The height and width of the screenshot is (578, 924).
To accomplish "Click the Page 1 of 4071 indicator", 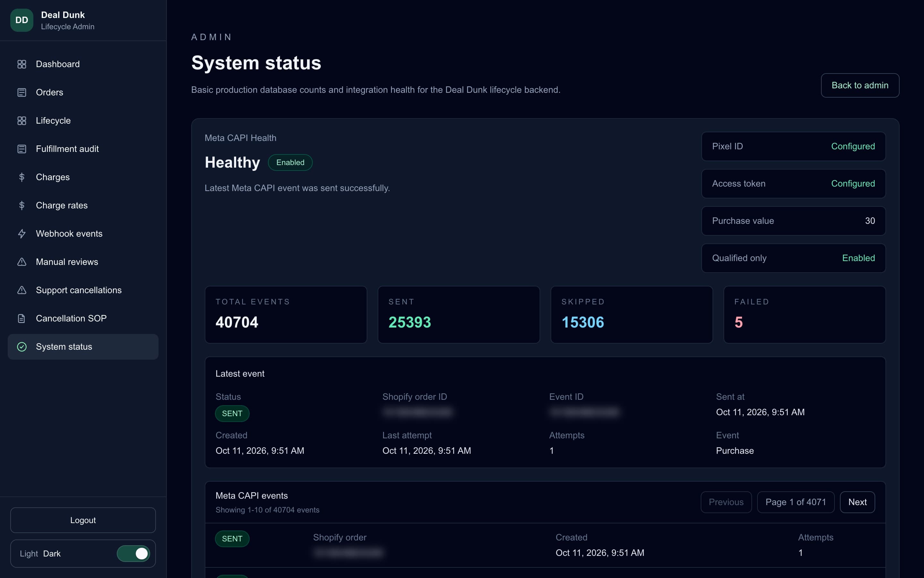I will pyautogui.click(x=796, y=502).
